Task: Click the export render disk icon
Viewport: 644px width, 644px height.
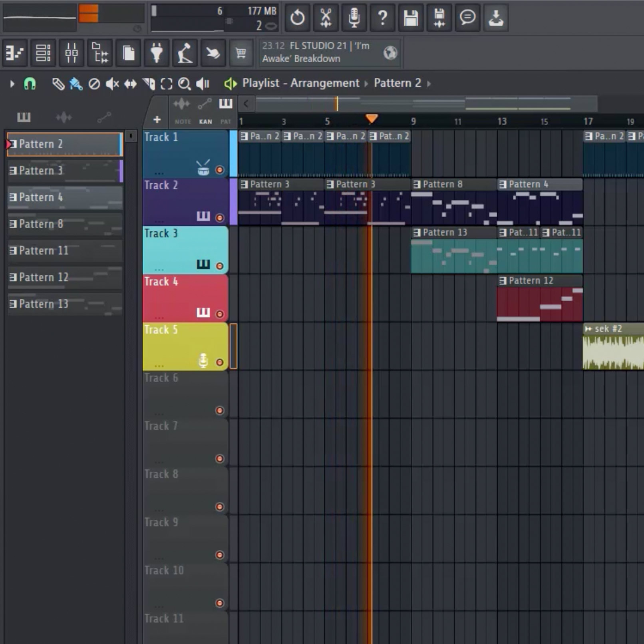Action: pos(439,18)
